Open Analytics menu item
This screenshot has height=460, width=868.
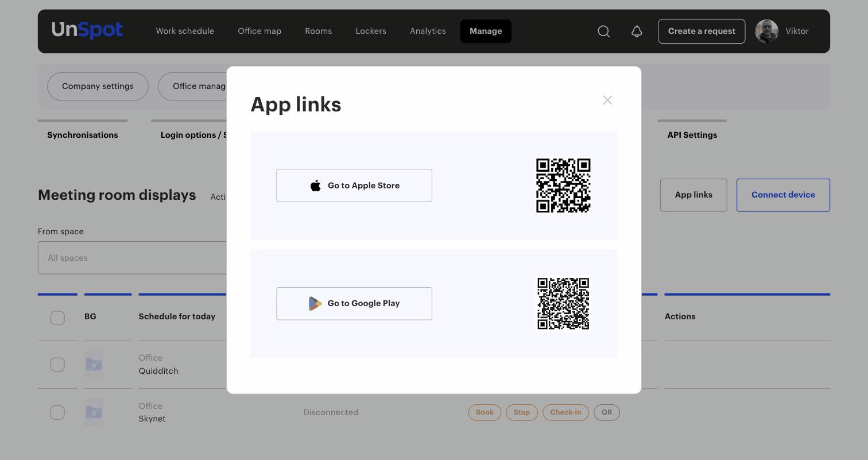[428, 32]
